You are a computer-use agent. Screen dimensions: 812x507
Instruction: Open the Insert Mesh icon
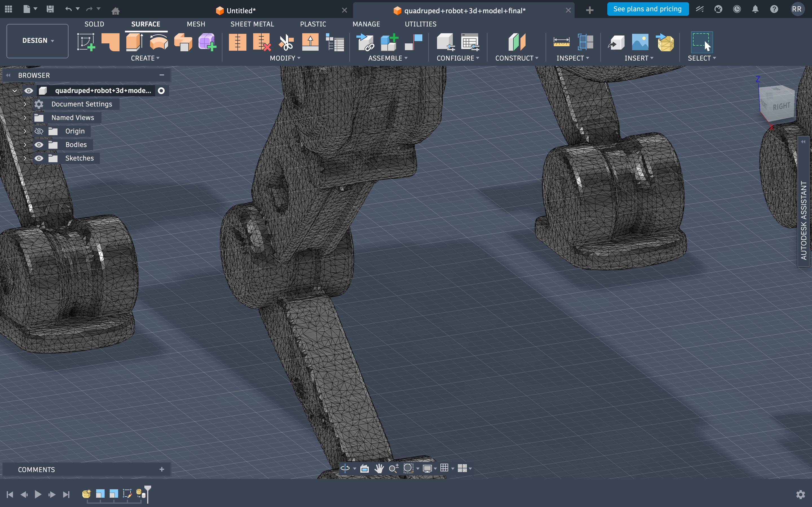click(x=665, y=42)
